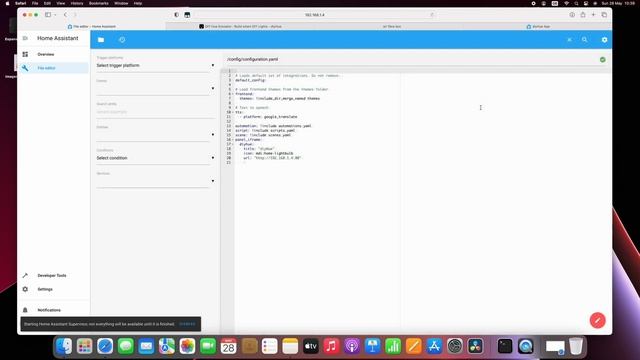Click the default_config line in editor

[250, 80]
